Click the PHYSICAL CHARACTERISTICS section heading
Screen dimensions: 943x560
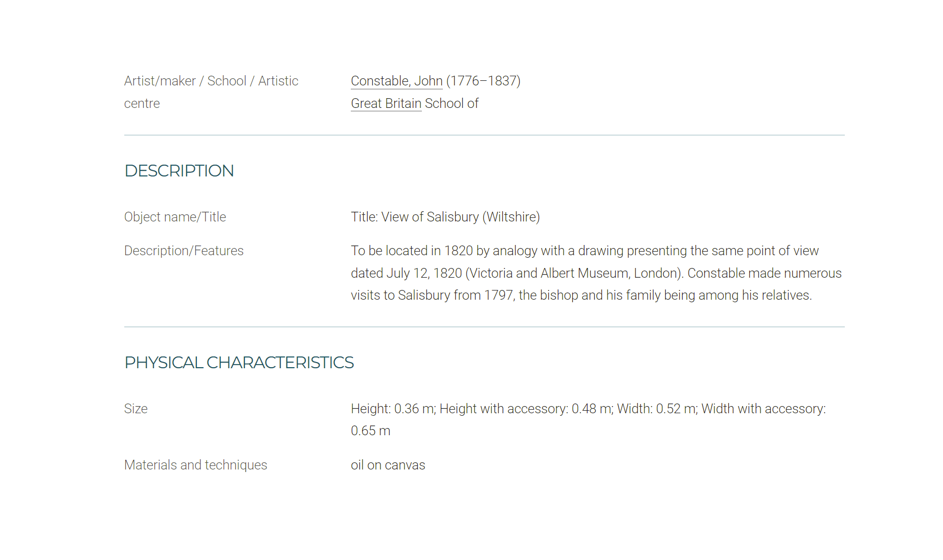(x=239, y=363)
